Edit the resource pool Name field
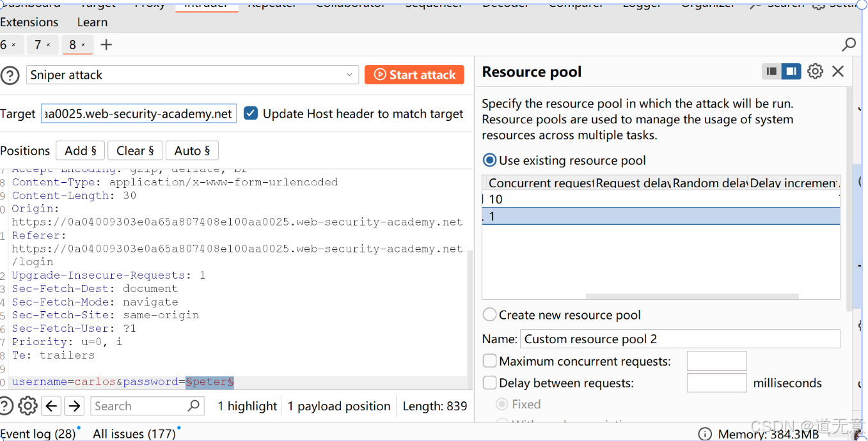Viewport: 868px width, 441px height. point(680,339)
